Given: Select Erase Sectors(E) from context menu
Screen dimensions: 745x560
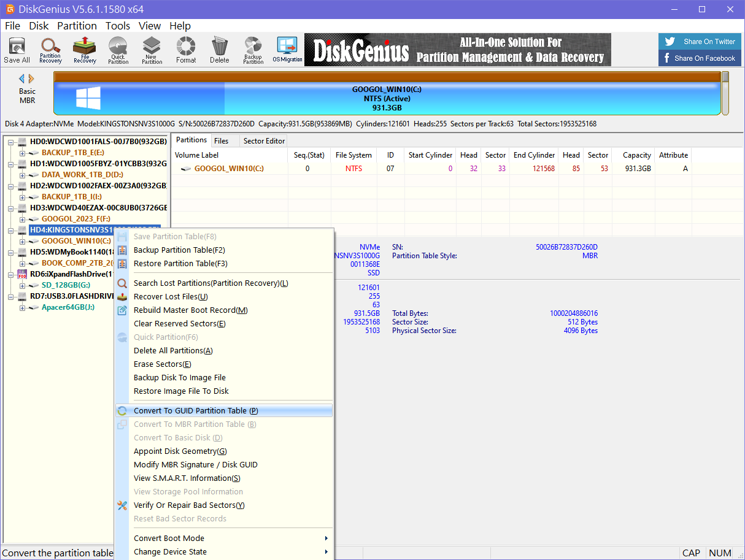Looking at the screenshot, I should [x=224, y=364].
